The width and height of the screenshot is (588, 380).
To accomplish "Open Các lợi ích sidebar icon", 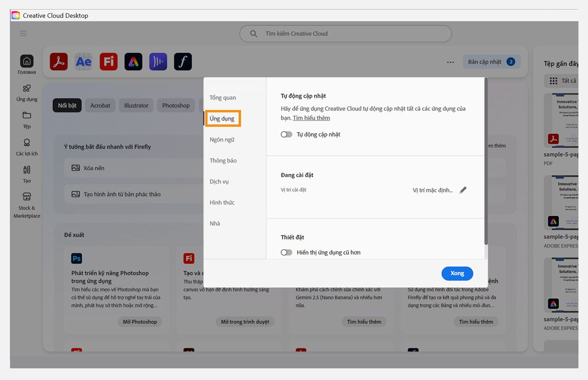I will [x=27, y=147].
